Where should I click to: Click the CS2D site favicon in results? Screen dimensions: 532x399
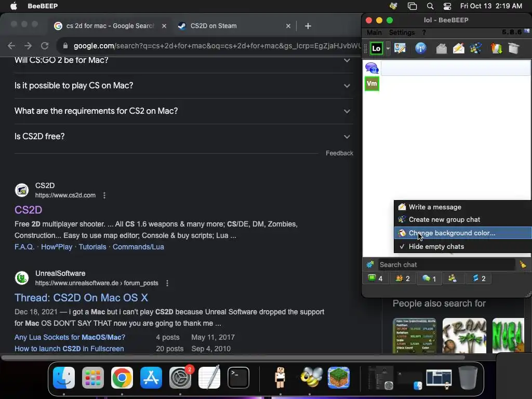pyautogui.click(x=22, y=190)
